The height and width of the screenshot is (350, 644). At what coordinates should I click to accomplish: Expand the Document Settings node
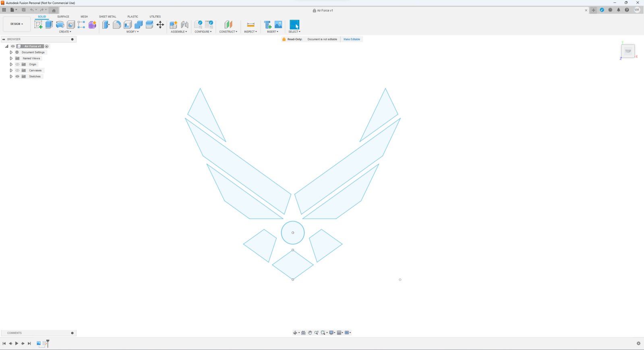11,52
